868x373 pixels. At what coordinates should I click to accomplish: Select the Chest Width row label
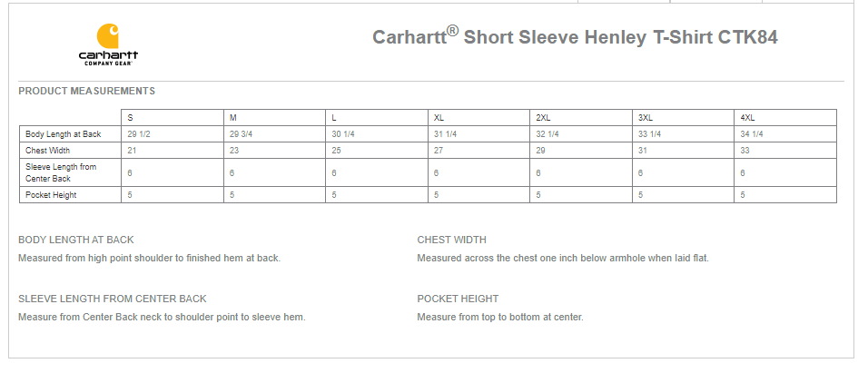pyautogui.click(x=48, y=151)
